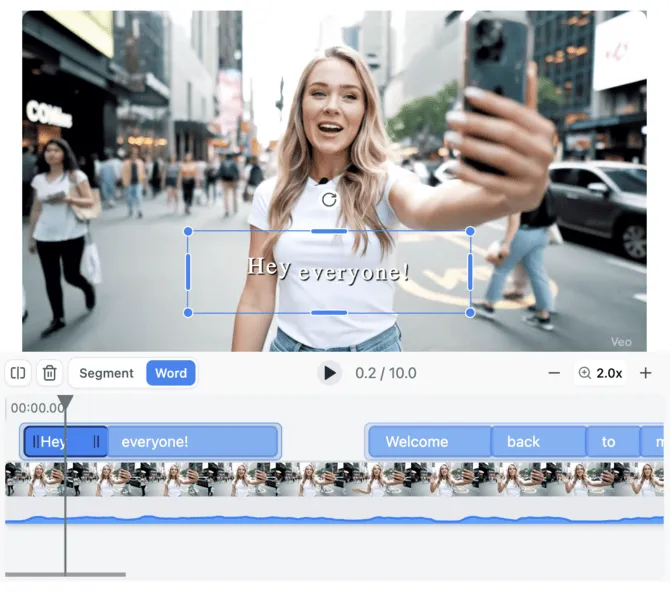Click the left edge handle of caption box
Image resolution: width=670 pixels, height=601 pixels.
(188, 272)
